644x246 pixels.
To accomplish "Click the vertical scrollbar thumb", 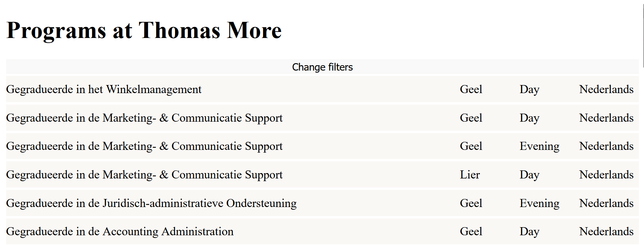I will (x=643, y=34).
